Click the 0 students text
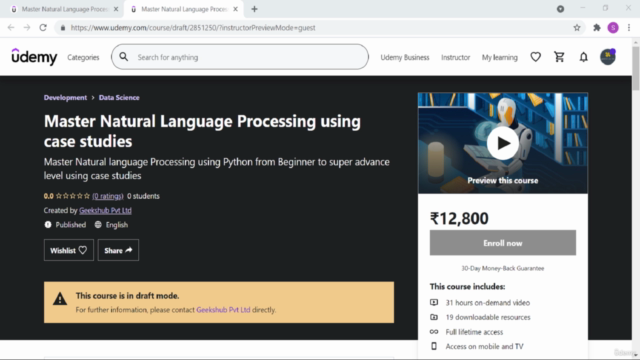Viewport: 640px width, 360px height. 143,196
